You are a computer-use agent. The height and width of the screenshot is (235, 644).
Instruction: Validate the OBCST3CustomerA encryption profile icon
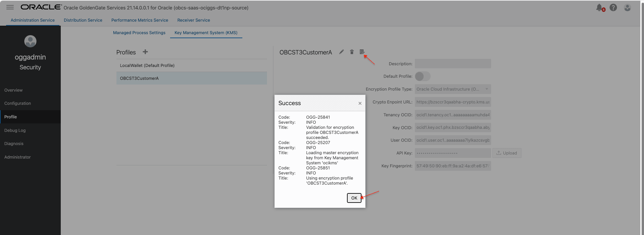tap(362, 52)
